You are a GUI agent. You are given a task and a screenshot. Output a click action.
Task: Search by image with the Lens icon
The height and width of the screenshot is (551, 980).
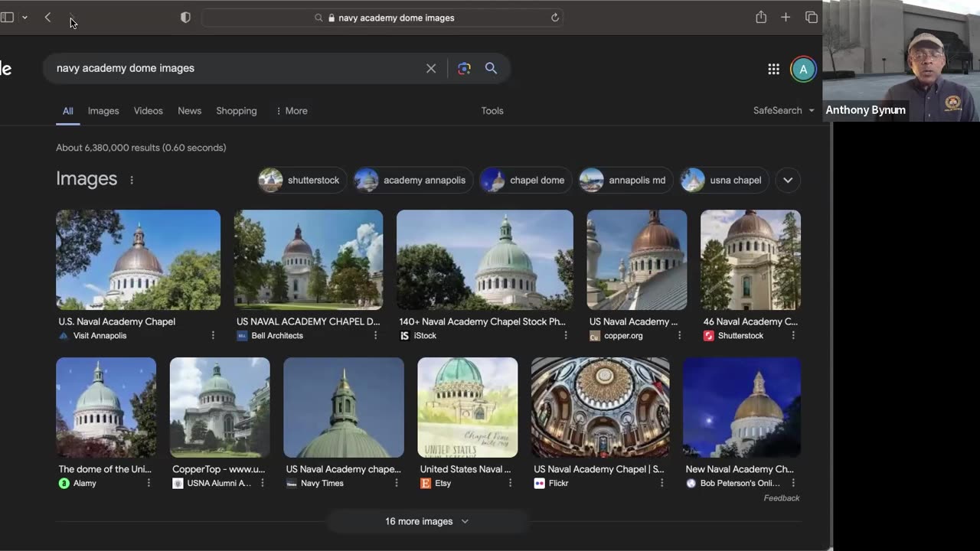point(464,68)
